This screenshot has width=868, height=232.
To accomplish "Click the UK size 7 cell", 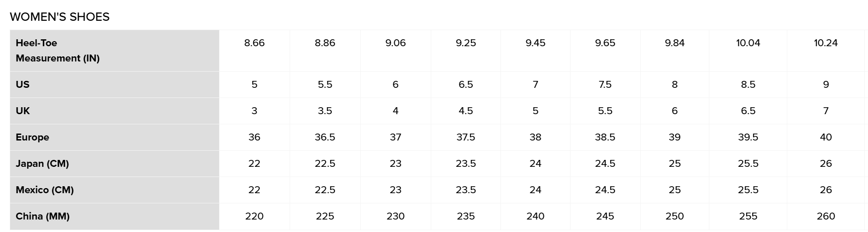I will (x=826, y=111).
